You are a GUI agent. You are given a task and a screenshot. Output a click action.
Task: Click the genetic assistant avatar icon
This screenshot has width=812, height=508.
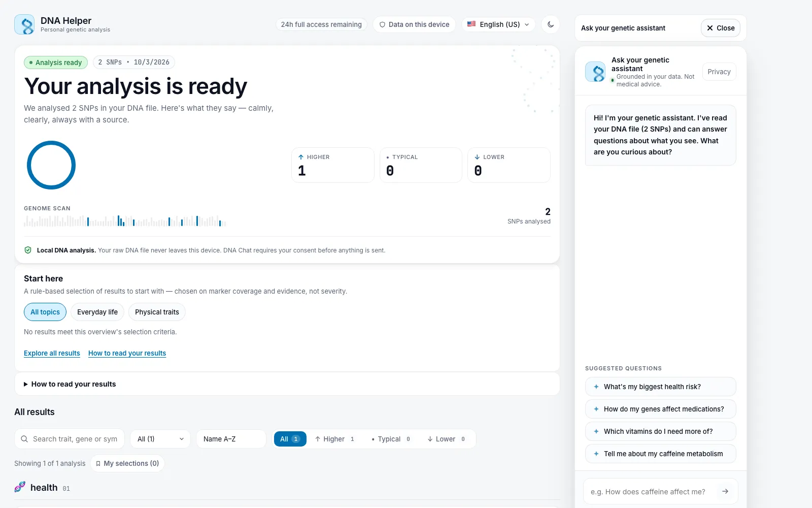(x=595, y=72)
